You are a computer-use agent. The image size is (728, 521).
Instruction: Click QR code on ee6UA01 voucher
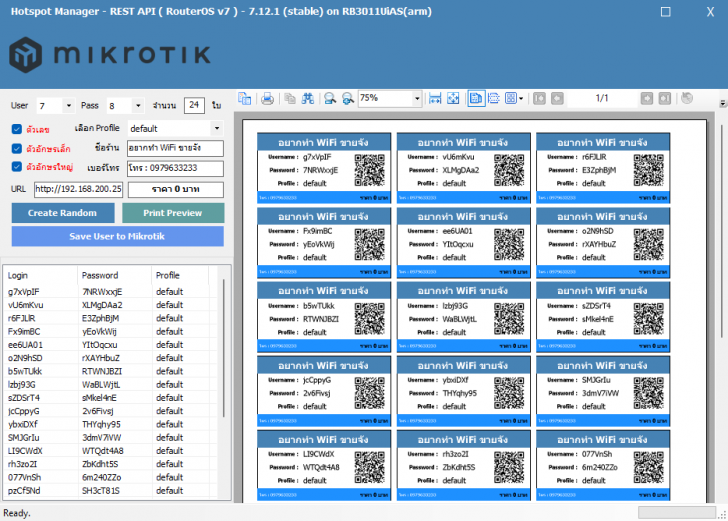click(509, 244)
